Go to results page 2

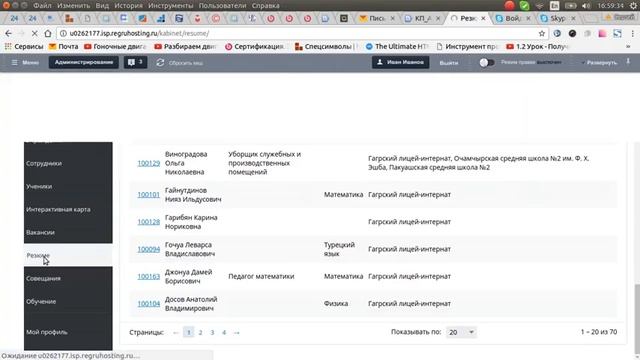tap(200, 333)
